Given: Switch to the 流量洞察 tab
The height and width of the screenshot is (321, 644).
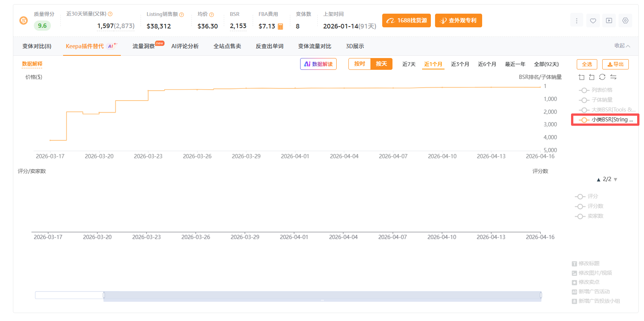Looking at the screenshot, I should point(144,46).
